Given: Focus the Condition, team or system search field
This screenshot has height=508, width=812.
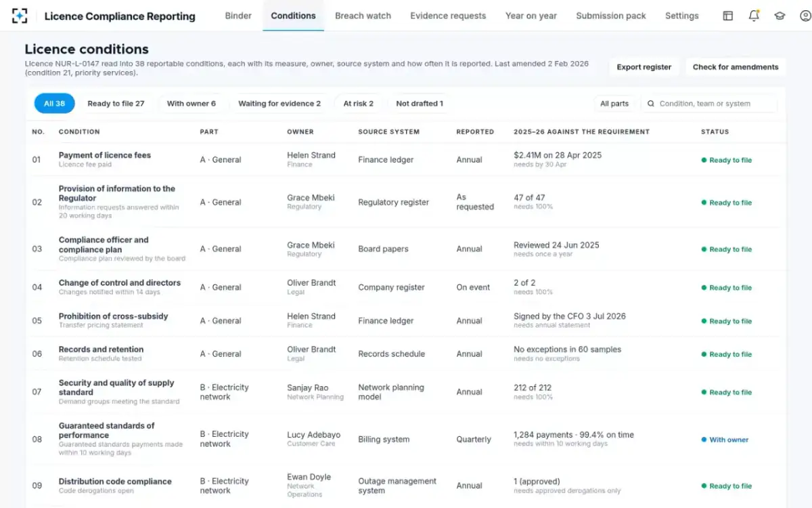Looking at the screenshot, I should point(708,104).
